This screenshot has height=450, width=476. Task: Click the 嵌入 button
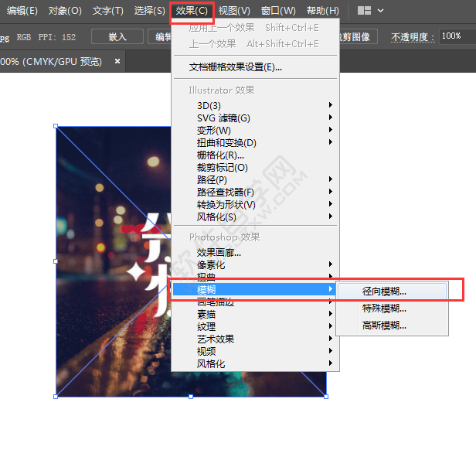pyautogui.click(x=117, y=37)
